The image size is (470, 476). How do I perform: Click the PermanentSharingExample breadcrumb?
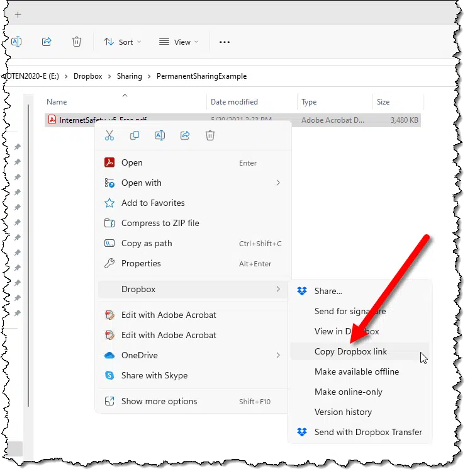click(201, 76)
